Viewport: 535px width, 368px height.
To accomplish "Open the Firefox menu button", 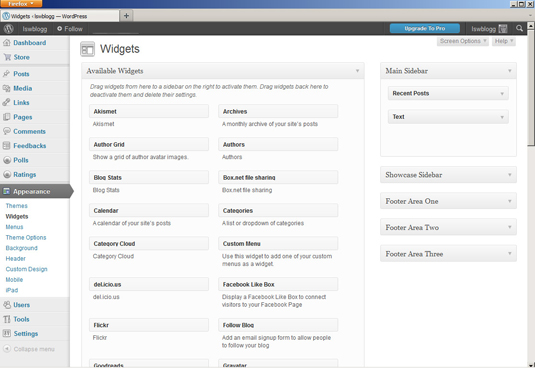I will (x=21, y=4).
